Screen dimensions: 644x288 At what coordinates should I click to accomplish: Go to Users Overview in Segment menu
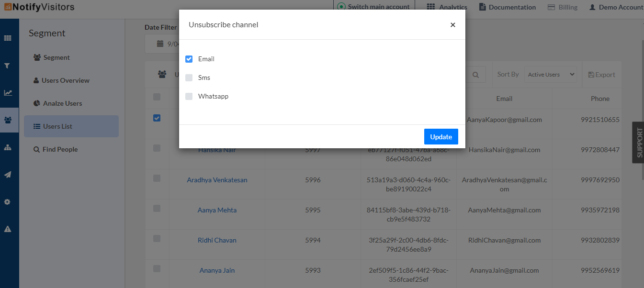(65, 80)
